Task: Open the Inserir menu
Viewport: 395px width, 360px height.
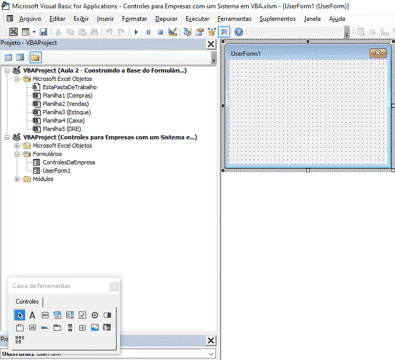Action: [x=105, y=19]
